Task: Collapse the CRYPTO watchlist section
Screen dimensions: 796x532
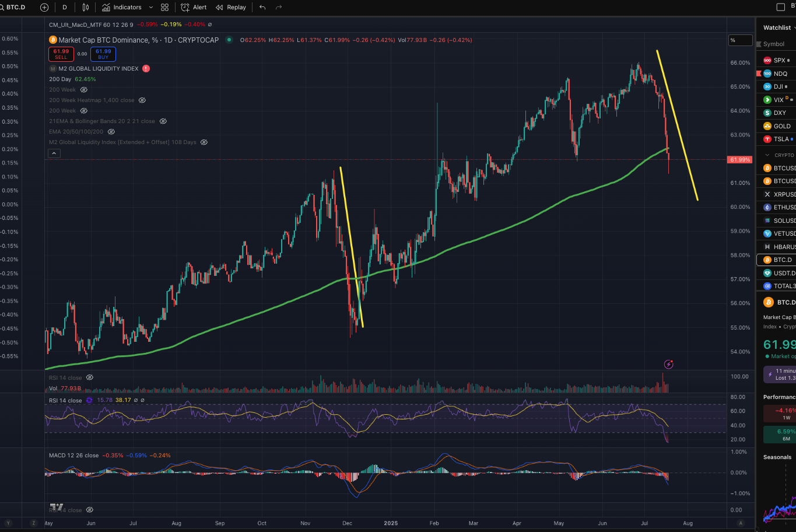Action: pyautogui.click(x=767, y=155)
